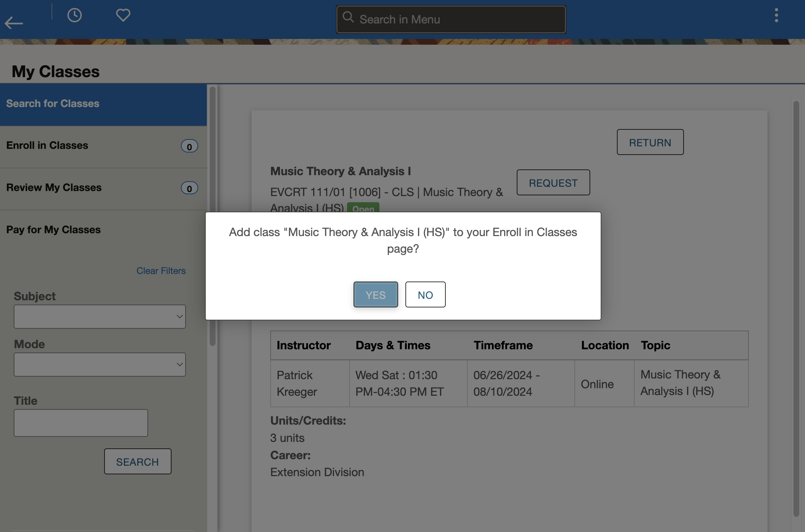805x532 pixels.
Task: Click the left panel scrollbar
Action: (213, 216)
